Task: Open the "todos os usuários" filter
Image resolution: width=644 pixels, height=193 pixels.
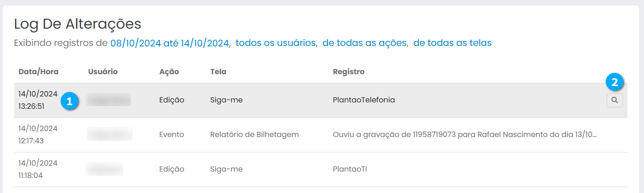Action: tap(276, 43)
